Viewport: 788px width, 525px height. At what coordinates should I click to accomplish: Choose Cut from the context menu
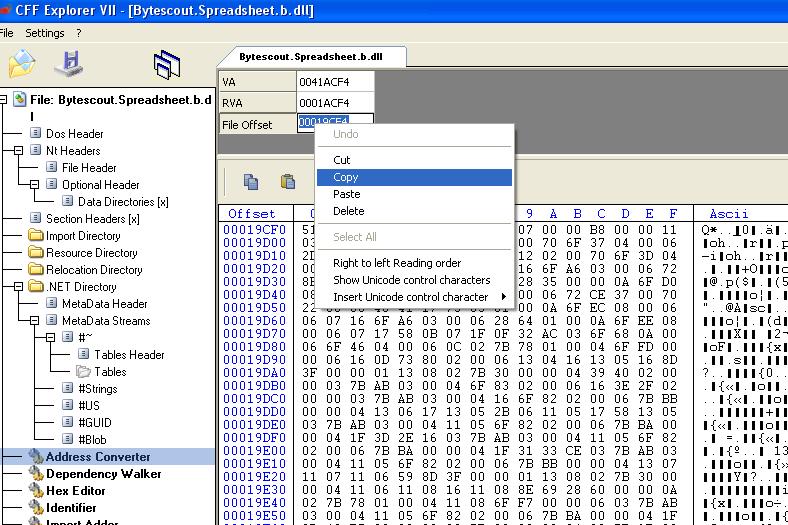(x=414, y=160)
